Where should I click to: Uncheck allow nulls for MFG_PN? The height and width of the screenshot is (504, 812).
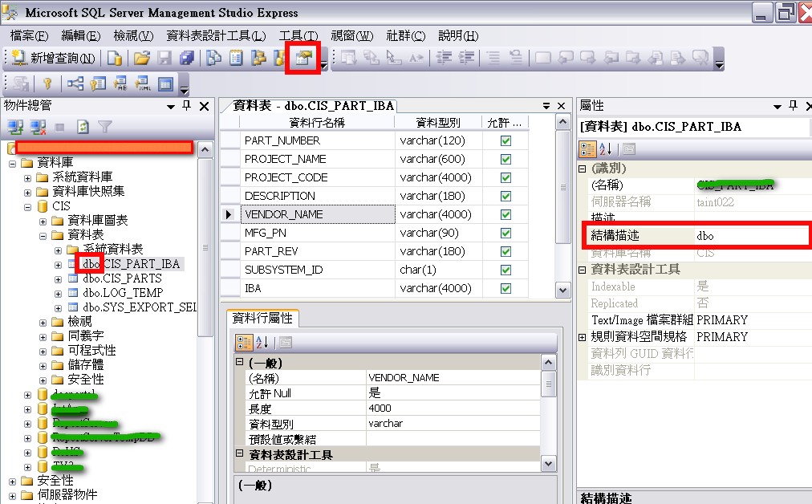[505, 233]
